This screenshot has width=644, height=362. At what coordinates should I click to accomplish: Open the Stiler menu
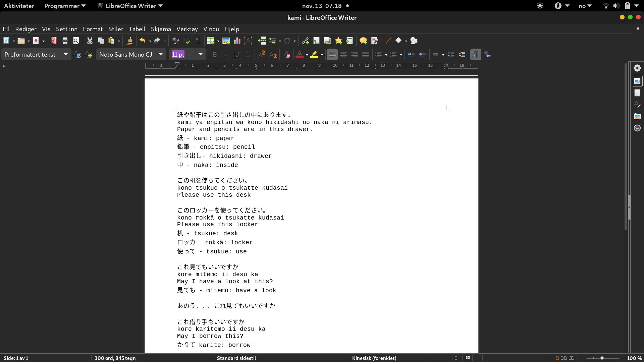pos(116,29)
